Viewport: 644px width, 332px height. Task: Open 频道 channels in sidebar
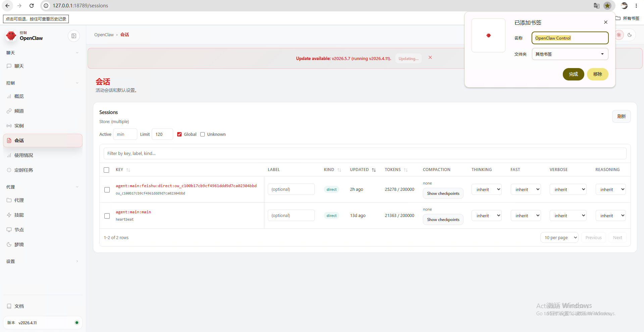43,111
